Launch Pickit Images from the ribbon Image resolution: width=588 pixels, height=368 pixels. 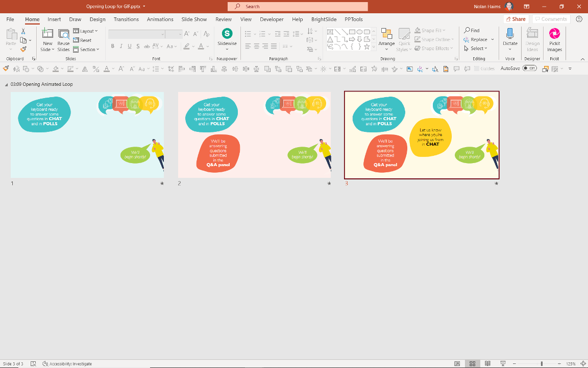(554, 38)
